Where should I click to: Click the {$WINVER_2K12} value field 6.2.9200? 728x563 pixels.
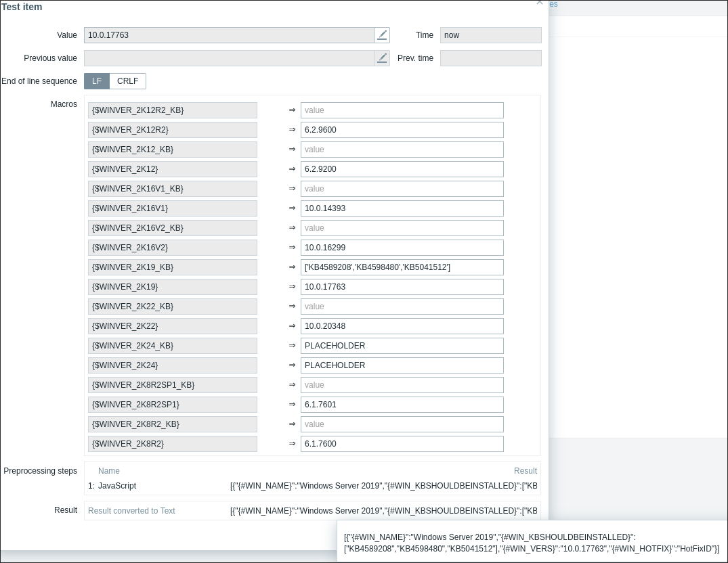pos(402,169)
